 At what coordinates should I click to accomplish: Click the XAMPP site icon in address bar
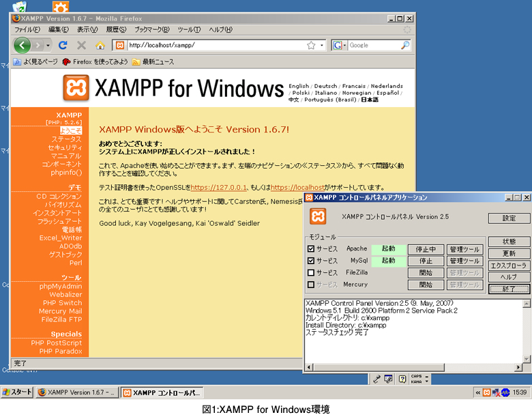(120, 45)
